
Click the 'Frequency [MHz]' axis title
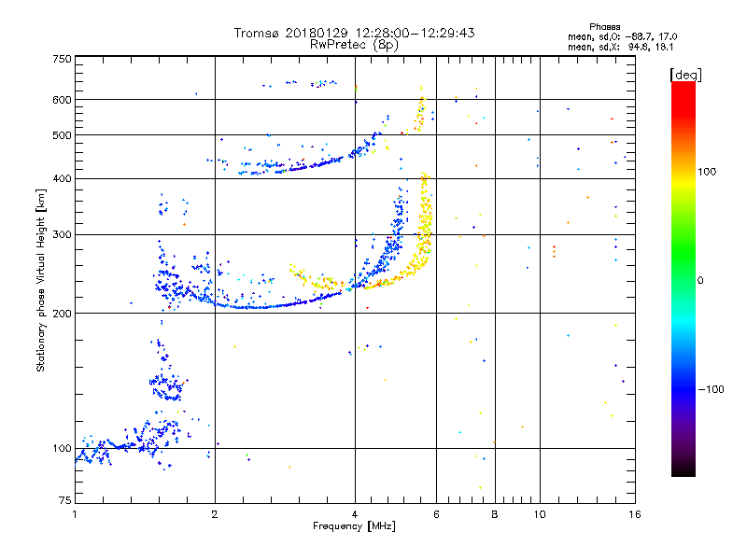tap(354, 526)
